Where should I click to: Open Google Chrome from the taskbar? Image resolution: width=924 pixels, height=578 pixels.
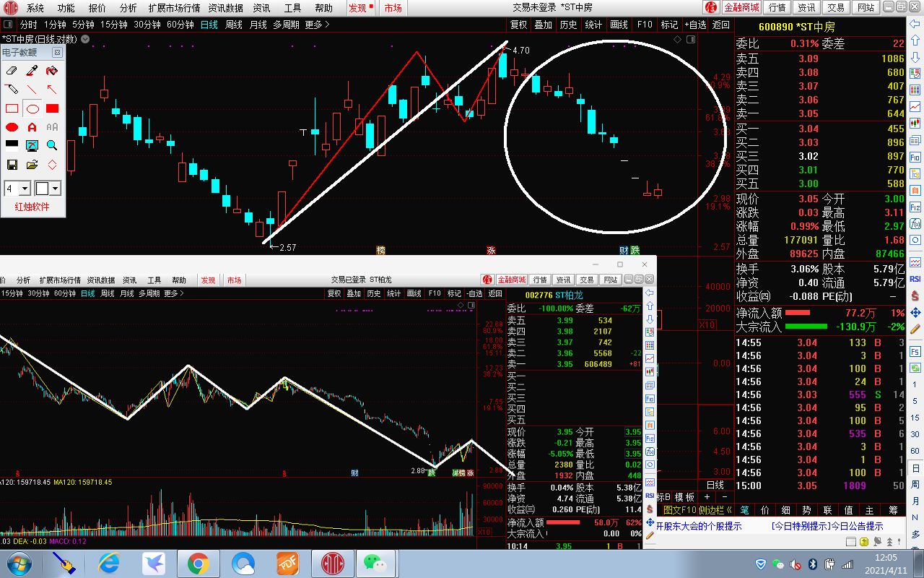199,563
